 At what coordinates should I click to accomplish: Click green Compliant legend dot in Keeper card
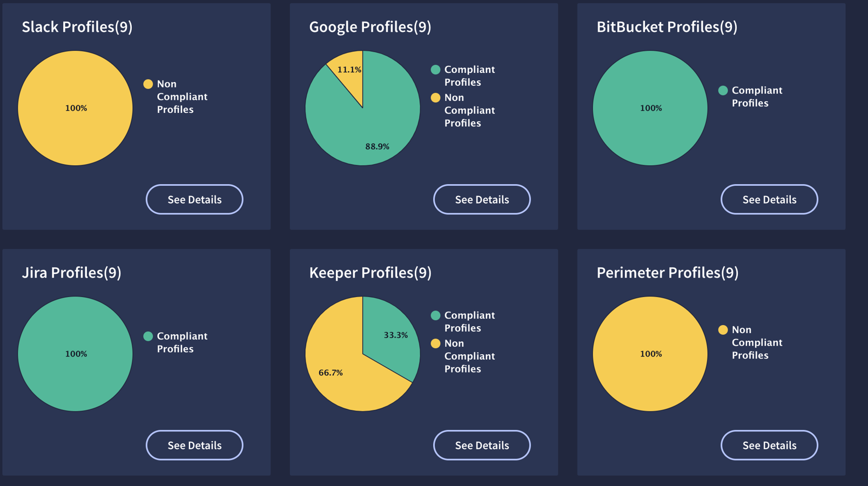435,315
